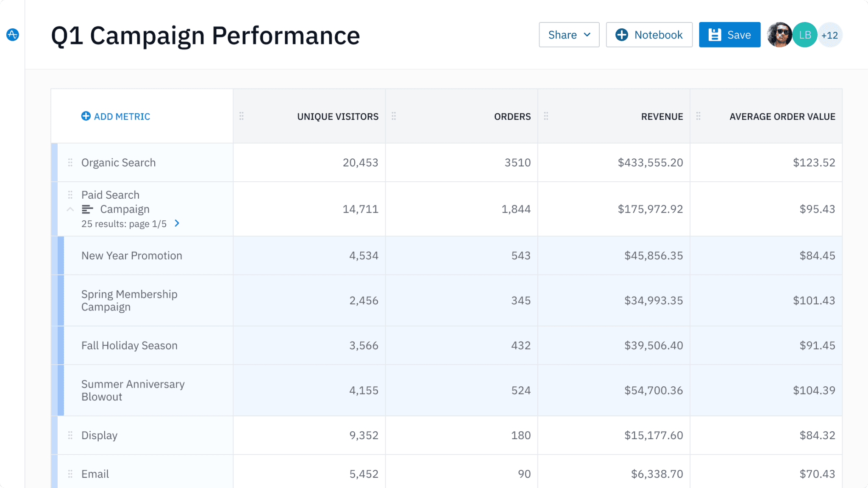Viewport: 868px width, 488px height.
Task: Click the drag handle on the Revenue column
Action: pos(546,116)
